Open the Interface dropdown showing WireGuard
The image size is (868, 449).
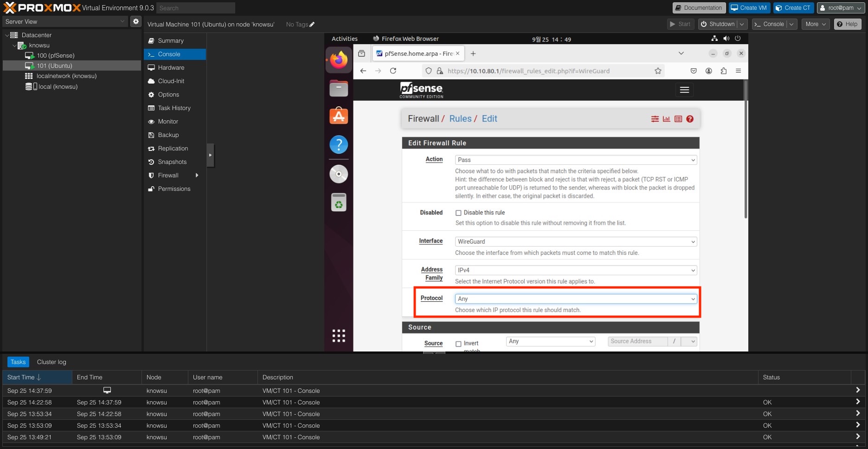click(576, 241)
